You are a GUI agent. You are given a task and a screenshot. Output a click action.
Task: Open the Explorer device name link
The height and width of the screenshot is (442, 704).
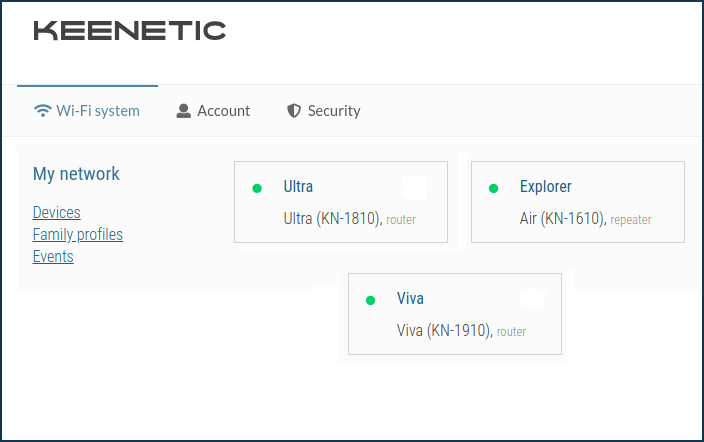coord(546,187)
